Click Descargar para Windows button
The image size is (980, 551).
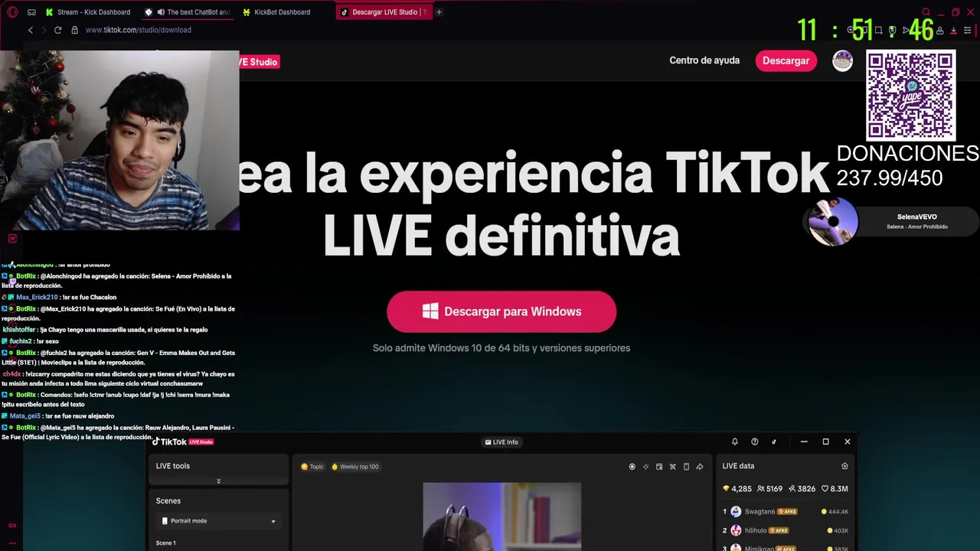point(501,311)
